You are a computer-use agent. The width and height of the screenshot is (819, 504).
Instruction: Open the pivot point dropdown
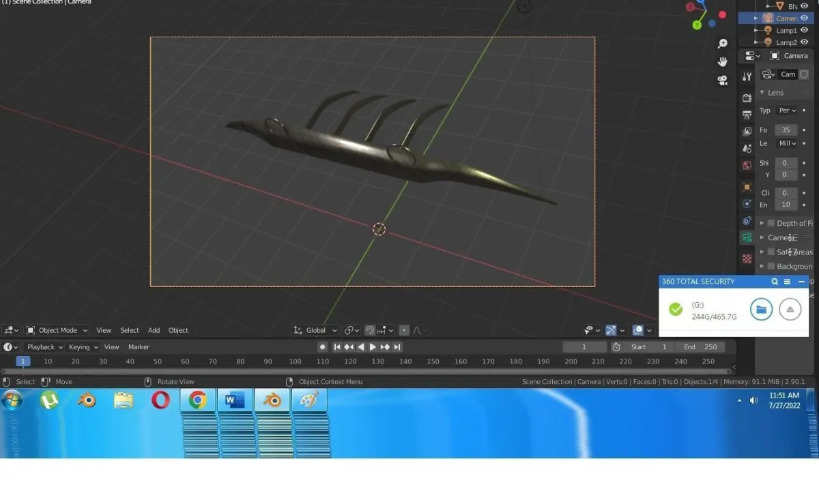pyautogui.click(x=351, y=330)
